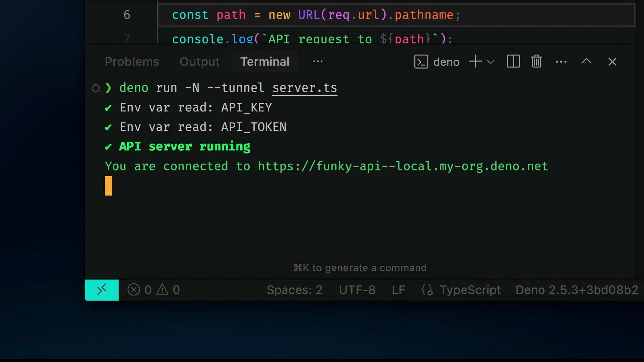The width and height of the screenshot is (644, 362).
Task: Split the terminal pane
Action: click(x=513, y=62)
